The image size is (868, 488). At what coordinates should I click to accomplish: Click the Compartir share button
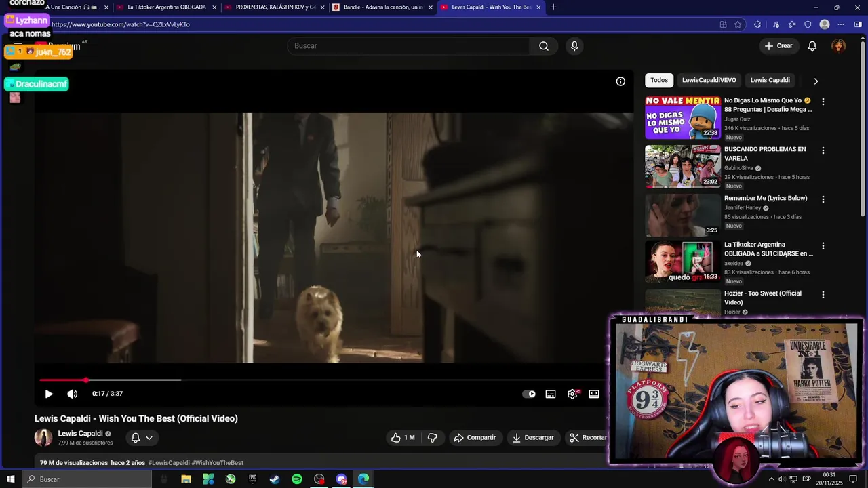[475, 438]
